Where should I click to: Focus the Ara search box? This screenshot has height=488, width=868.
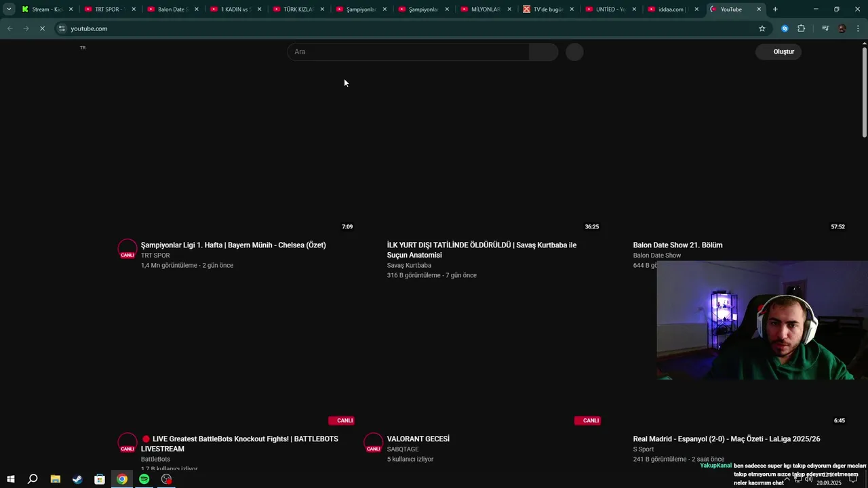(x=408, y=52)
